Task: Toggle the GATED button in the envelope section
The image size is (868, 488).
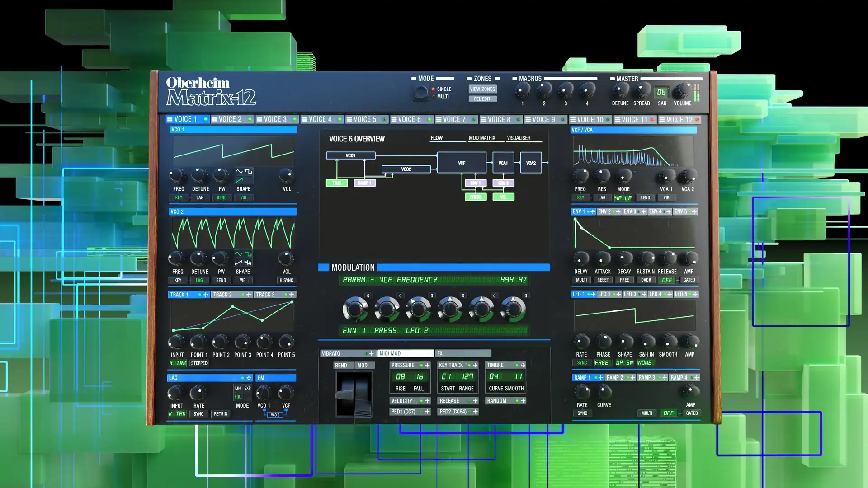Action: [689, 280]
